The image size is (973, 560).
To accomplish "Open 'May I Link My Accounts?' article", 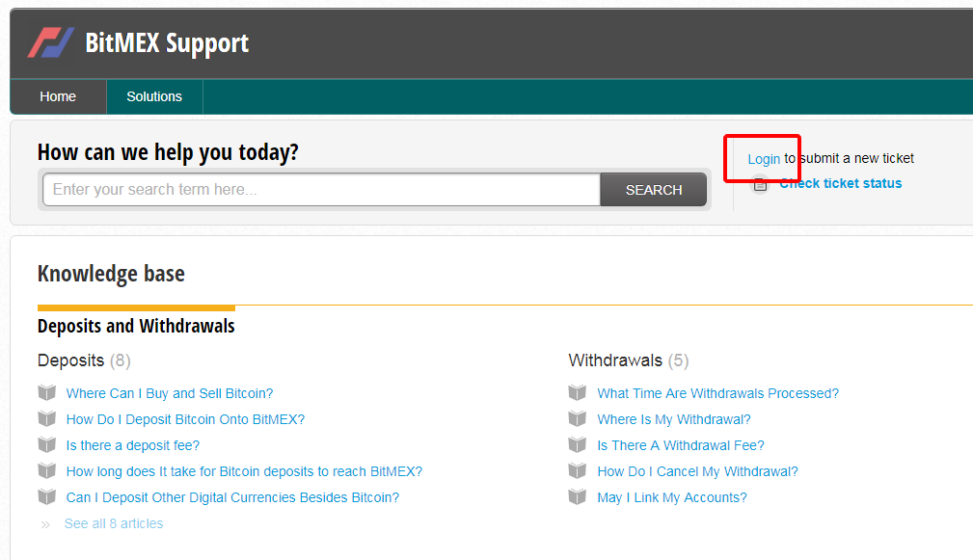I will click(672, 497).
